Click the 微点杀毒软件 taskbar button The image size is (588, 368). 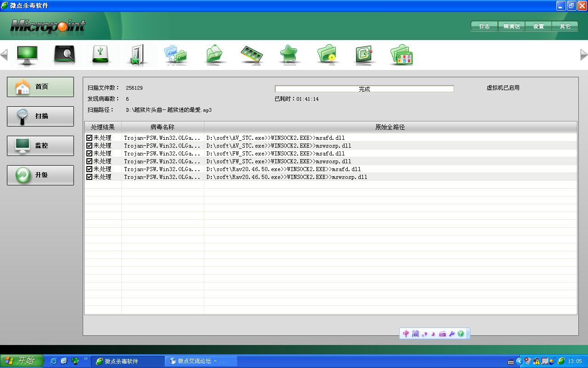click(x=127, y=361)
